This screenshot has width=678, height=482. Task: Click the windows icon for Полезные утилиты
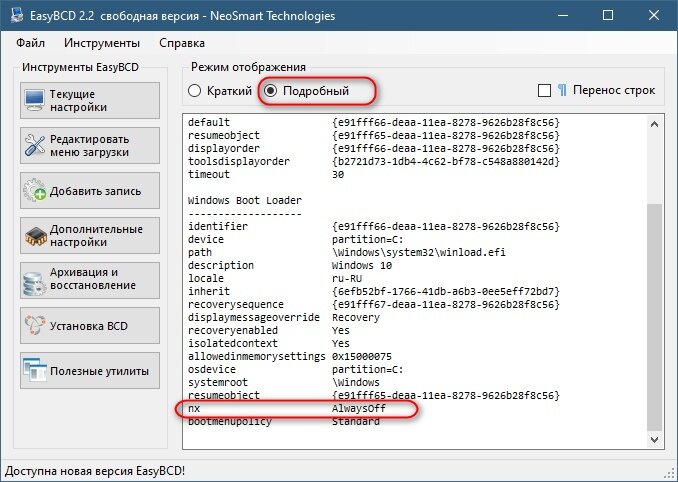[35, 370]
